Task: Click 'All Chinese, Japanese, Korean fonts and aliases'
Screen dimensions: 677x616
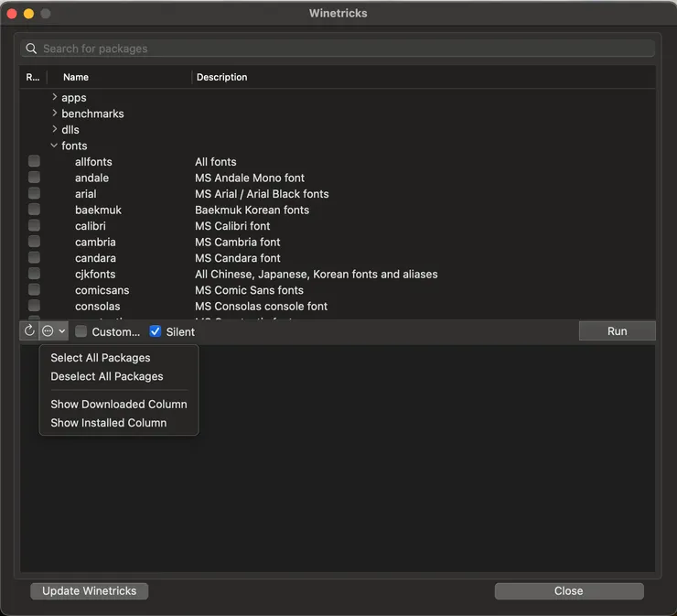Action: click(x=316, y=274)
